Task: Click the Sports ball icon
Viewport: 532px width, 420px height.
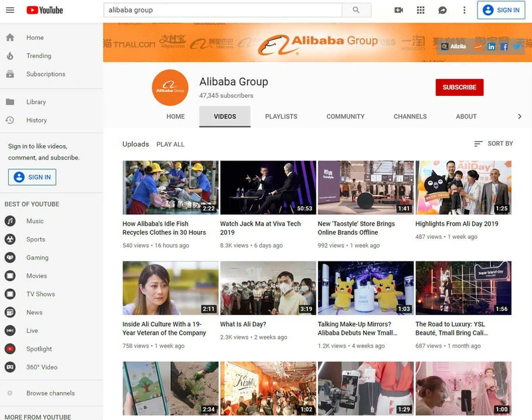Action: coord(10,240)
